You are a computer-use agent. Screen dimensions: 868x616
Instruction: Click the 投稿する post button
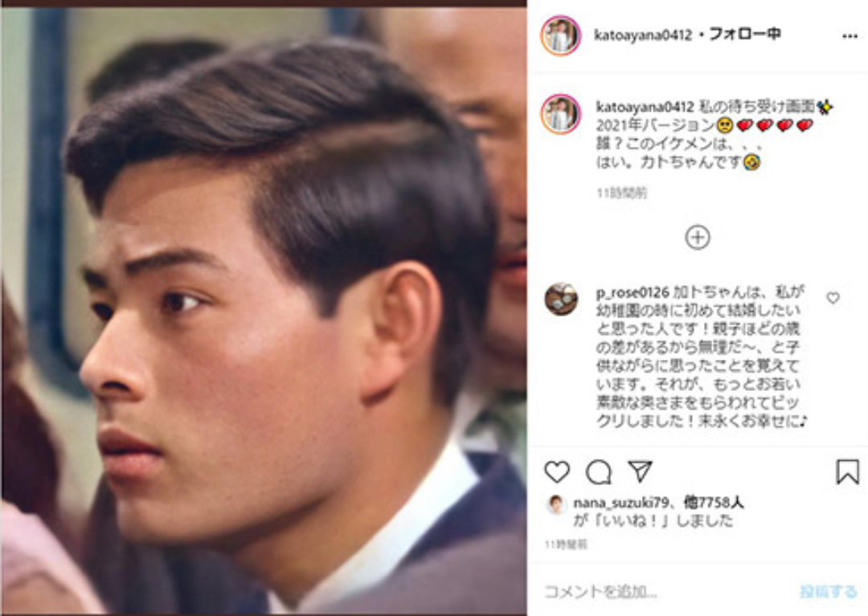pos(828,592)
